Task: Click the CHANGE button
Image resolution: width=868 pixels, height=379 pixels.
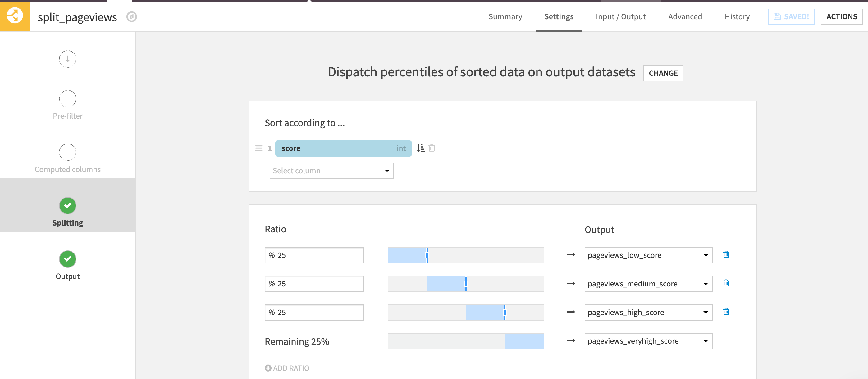Action: point(663,72)
